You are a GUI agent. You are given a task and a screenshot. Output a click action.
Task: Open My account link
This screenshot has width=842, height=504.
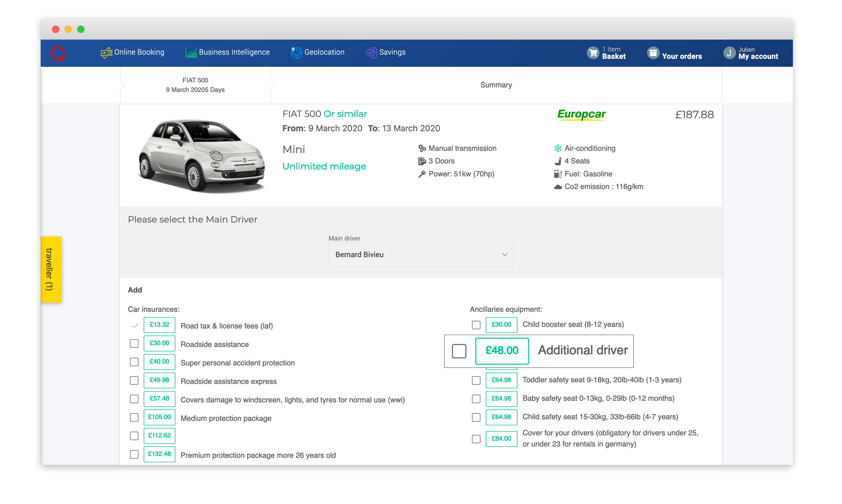click(x=750, y=53)
